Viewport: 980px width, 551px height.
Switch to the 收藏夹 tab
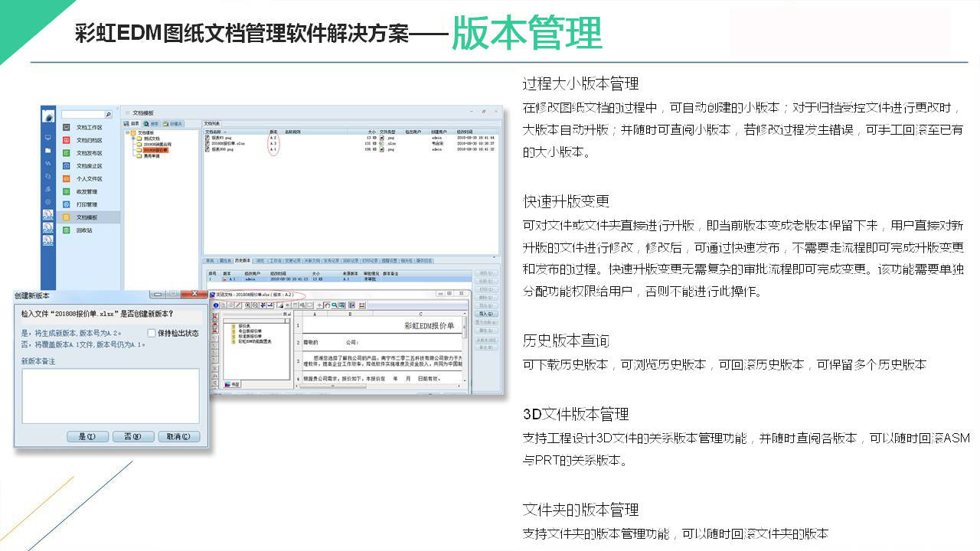click(x=173, y=124)
